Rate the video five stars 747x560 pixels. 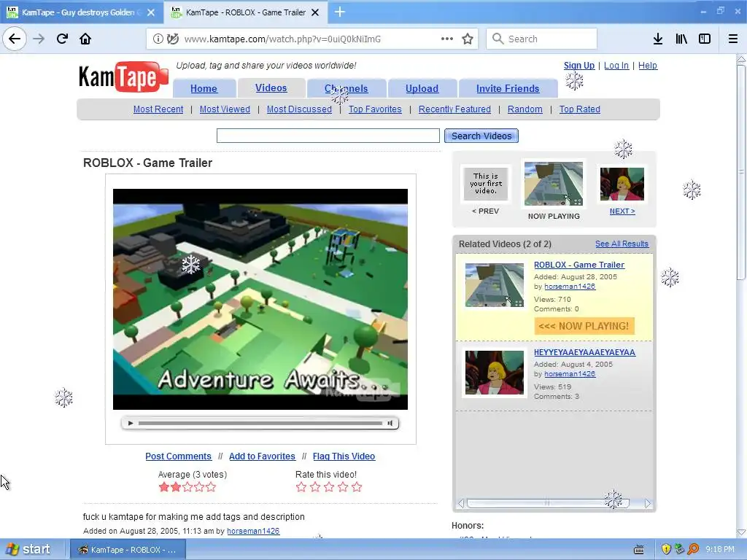point(357,487)
